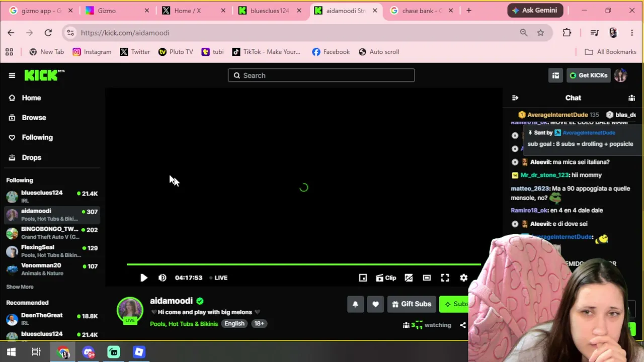Toggle picture-in-picture mode
The height and width of the screenshot is (362, 644).
pyautogui.click(x=363, y=278)
